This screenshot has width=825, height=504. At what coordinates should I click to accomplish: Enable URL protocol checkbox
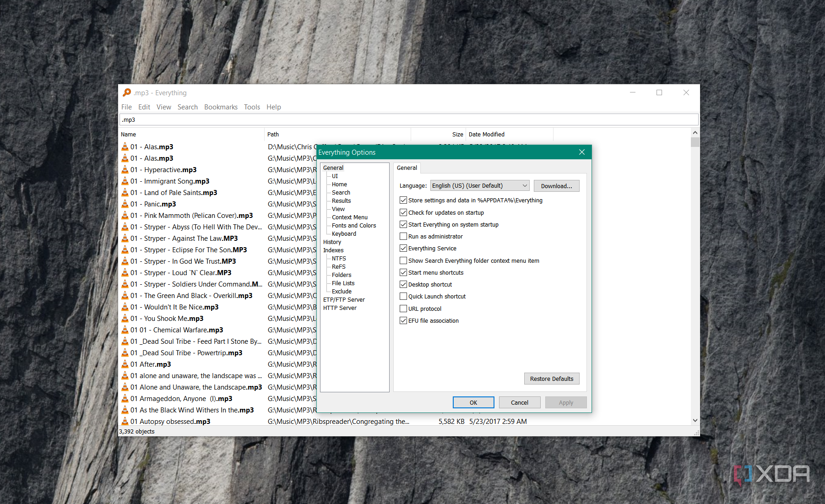pyautogui.click(x=403, y=309)
